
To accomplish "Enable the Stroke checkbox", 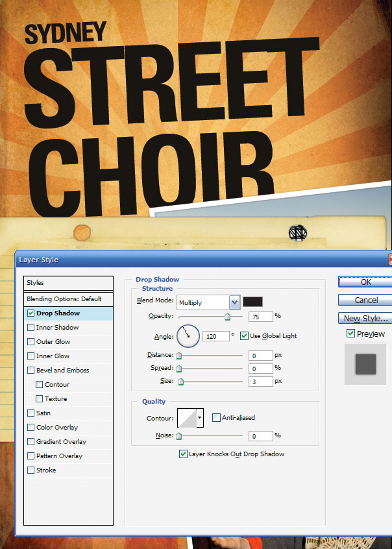I will click(x=31, y=470).
